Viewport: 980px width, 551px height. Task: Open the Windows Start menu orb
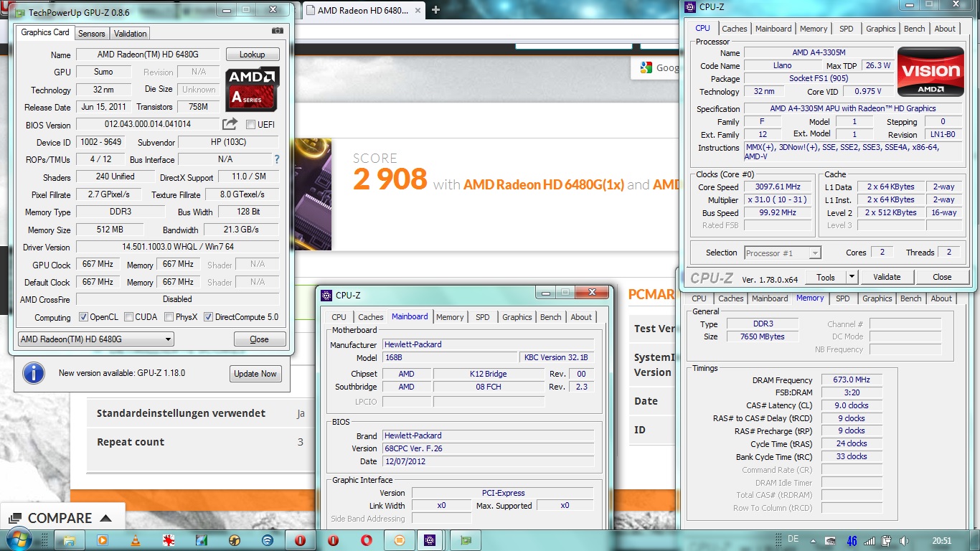[19, 540]
